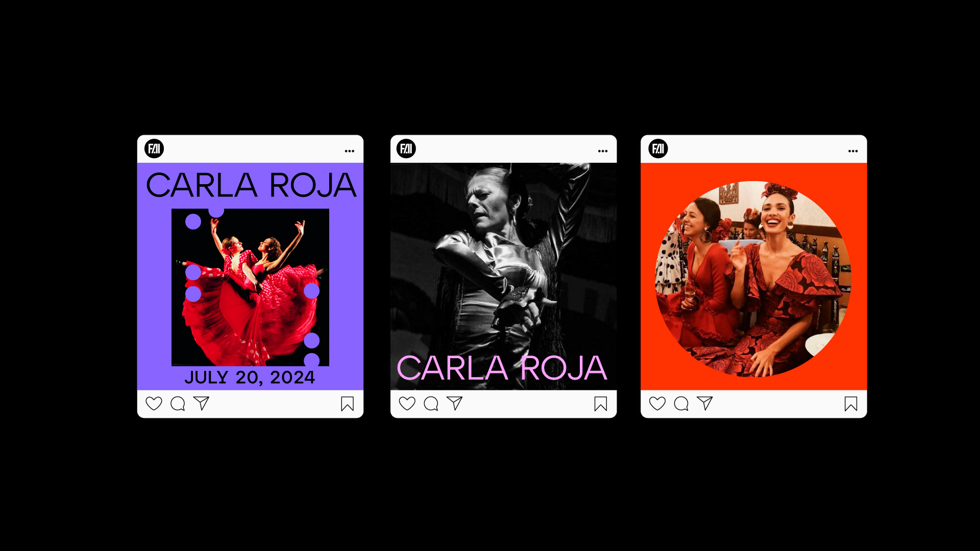Viewport: 980px width, 551px height.
Task: Share the purple Carla Roja post
Action: click(x=201, y=403)
